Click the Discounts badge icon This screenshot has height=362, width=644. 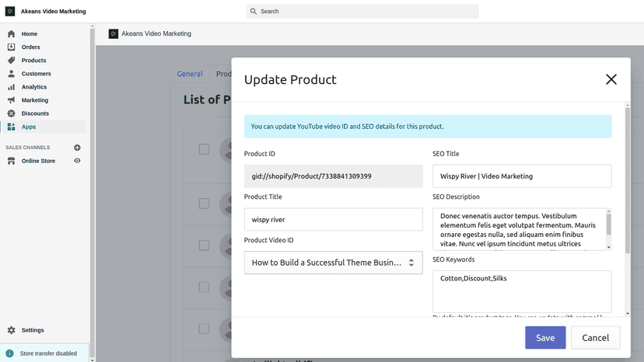pyautogui.click(x=11, y=113)
